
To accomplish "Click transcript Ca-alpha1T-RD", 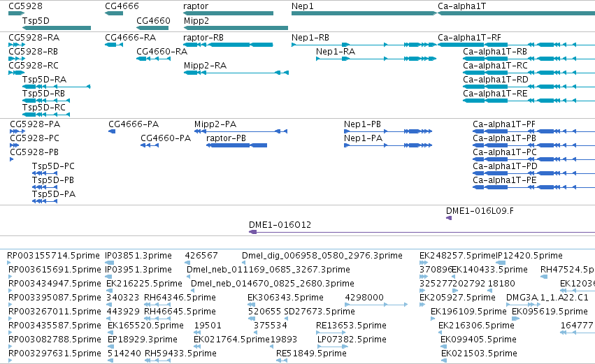I will (x=496, y=80).
